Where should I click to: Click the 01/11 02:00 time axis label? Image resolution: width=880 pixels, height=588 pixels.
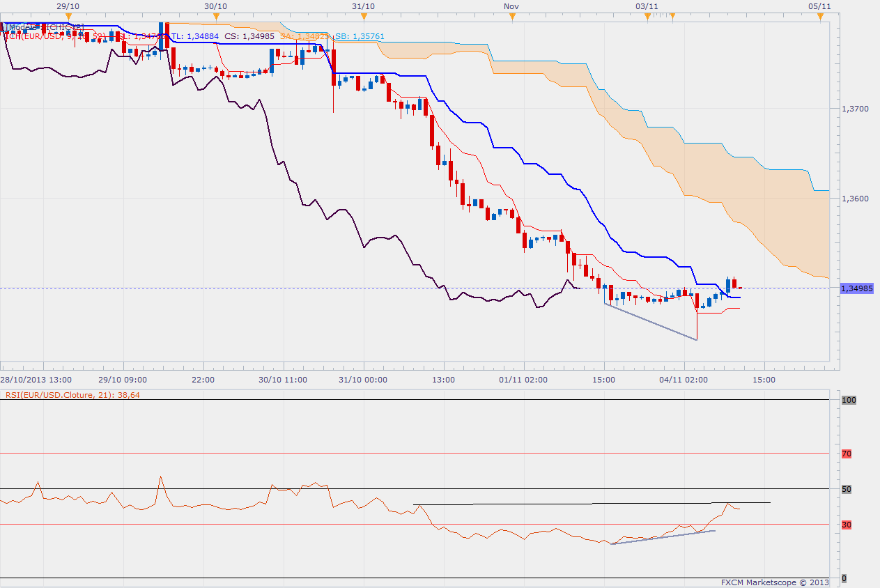tap(523, 380)
